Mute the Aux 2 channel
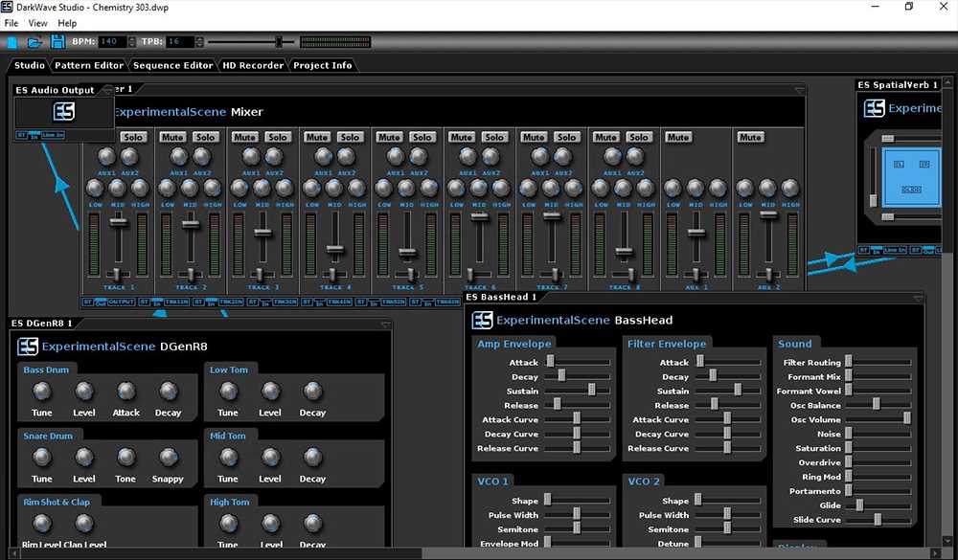Screen dimensions: 958x560 750,137
